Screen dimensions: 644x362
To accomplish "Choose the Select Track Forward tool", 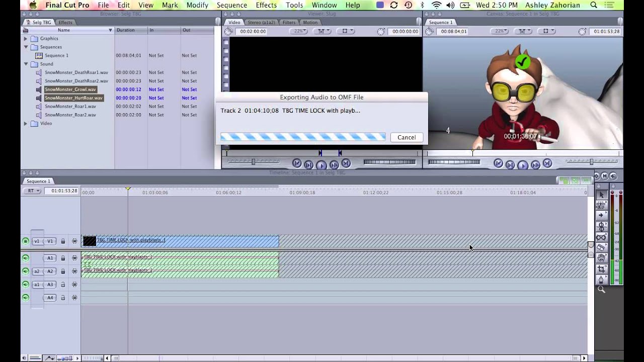I will click(x=601, y=215).
